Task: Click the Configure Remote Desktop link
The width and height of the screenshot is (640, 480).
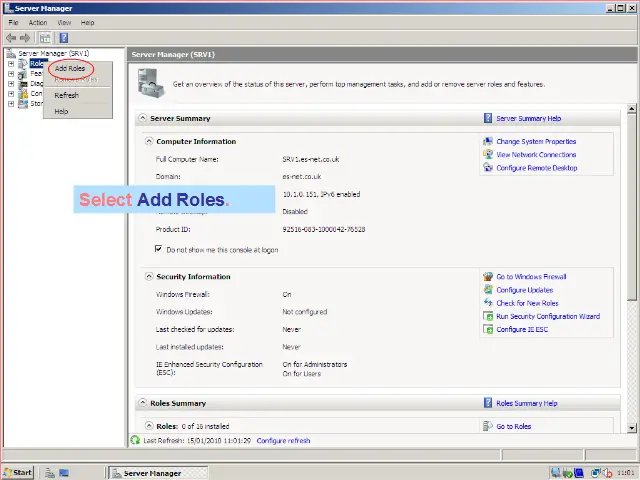Action: click(x=536, y=168)
